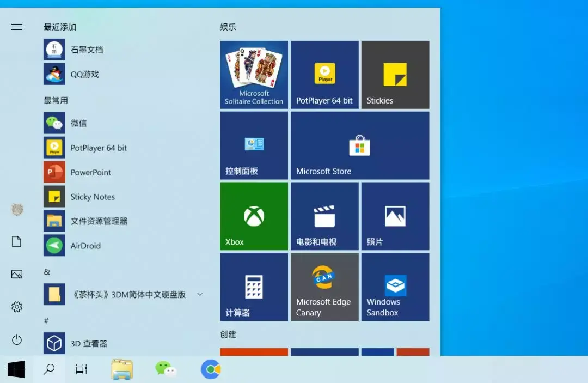Open 文件资源管理器 from the app list

click(124, 221)
